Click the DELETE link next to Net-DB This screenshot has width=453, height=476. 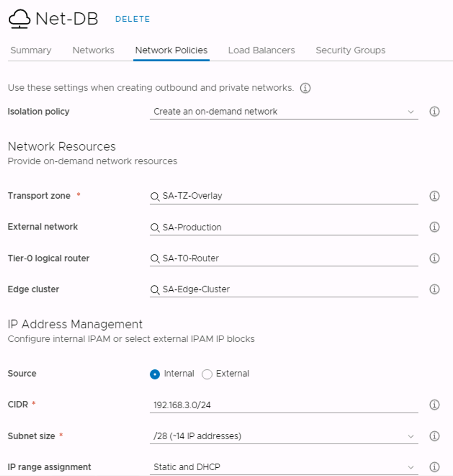click(x=133, y=19)
